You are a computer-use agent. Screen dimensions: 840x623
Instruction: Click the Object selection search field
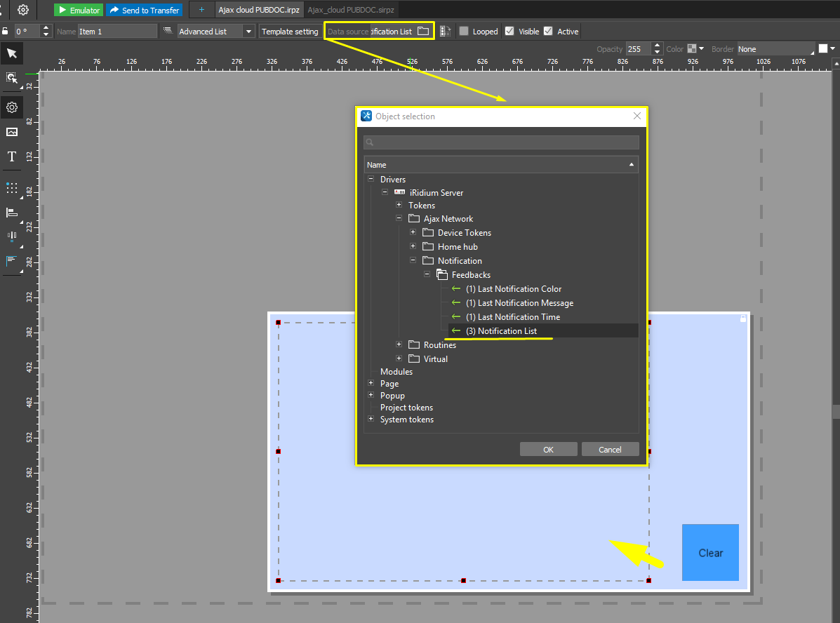point(501,142)
